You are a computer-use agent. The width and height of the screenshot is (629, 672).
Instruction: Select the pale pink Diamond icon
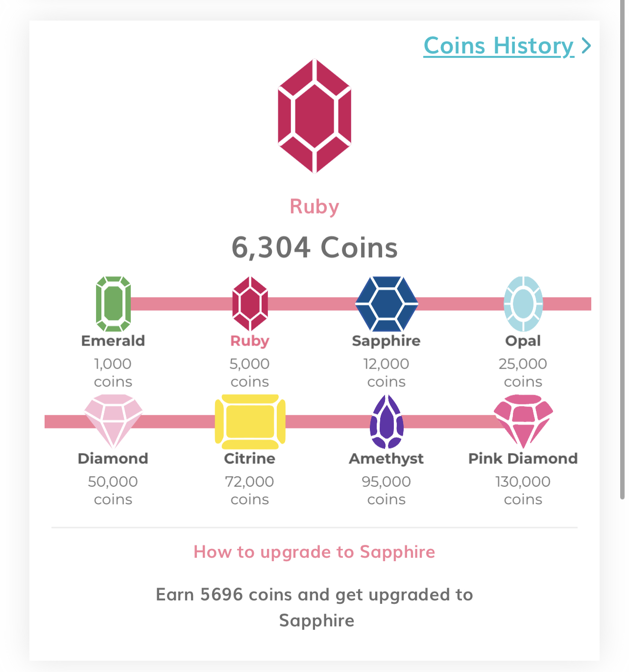point(113,422)
